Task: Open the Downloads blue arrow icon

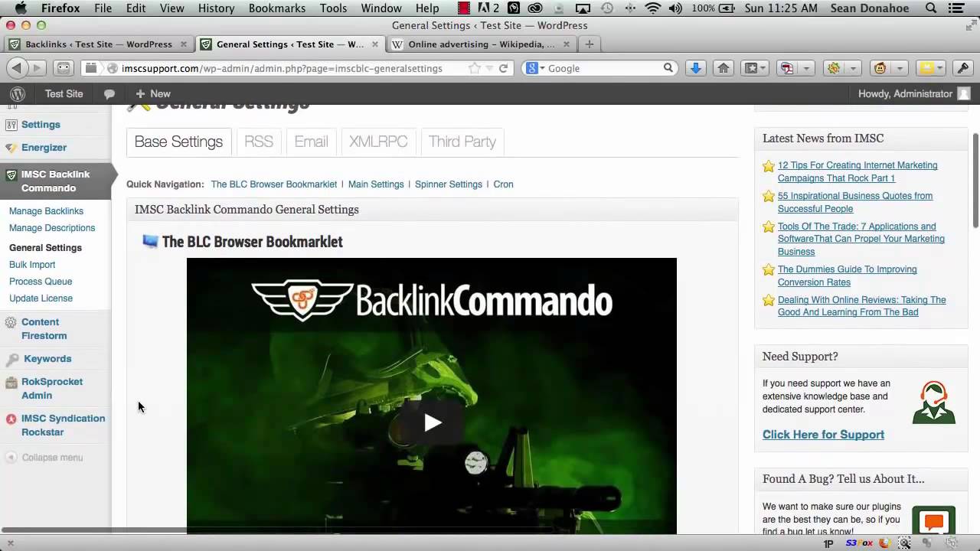Action: 695,68
